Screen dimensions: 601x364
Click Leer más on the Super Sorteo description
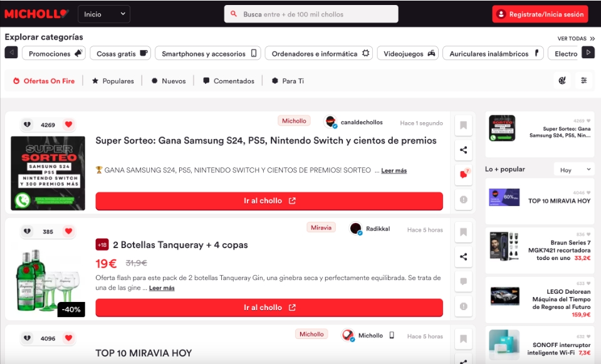pyautogui.click(x=394, y=170)
